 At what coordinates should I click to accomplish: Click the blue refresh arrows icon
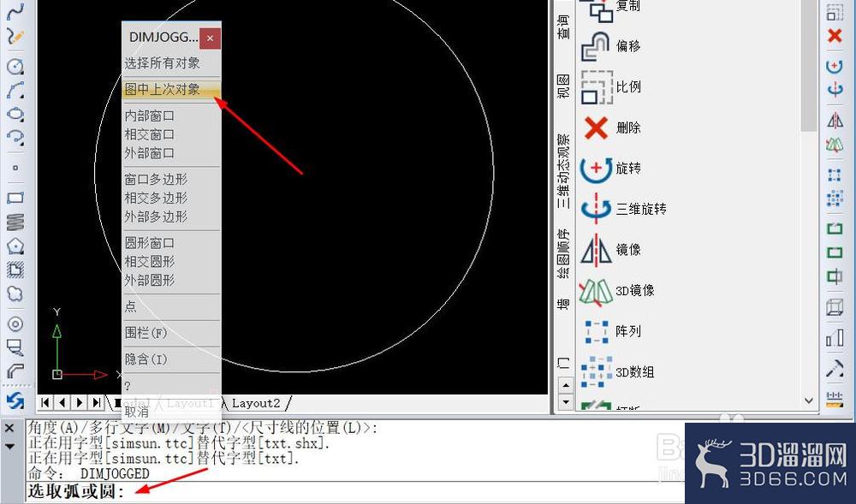(x=15, y=401)
